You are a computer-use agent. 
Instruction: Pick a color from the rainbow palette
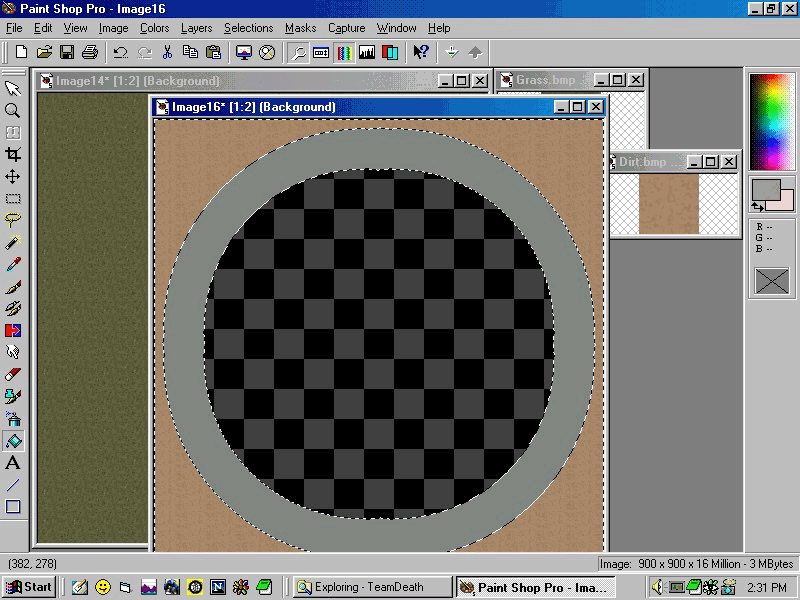[x=771, y=118]
